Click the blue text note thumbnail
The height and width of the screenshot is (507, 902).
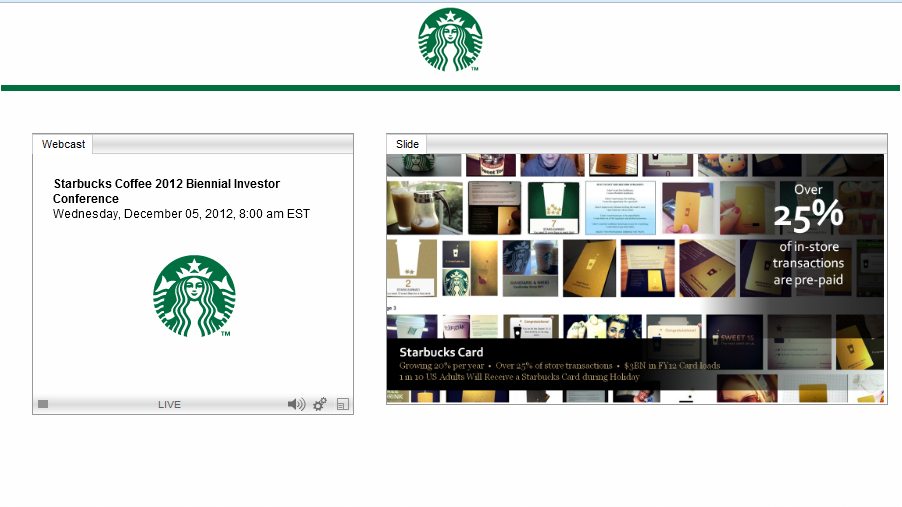click(620, 207)
